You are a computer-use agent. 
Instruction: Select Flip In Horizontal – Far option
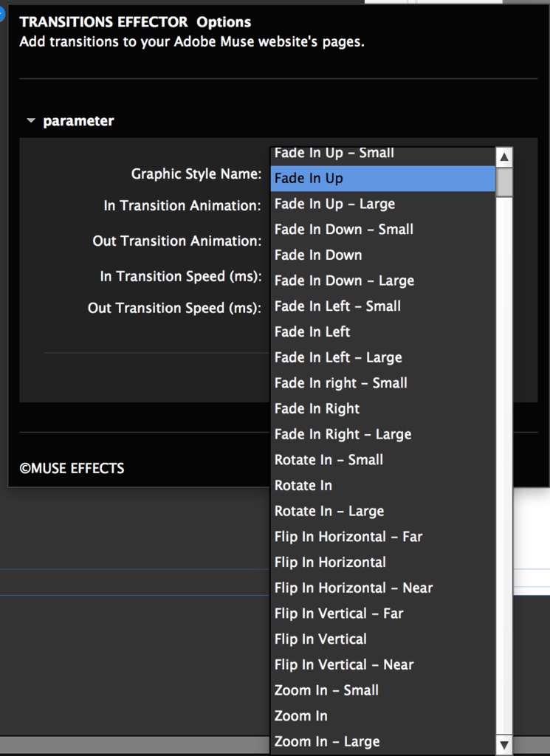point(347,536)
